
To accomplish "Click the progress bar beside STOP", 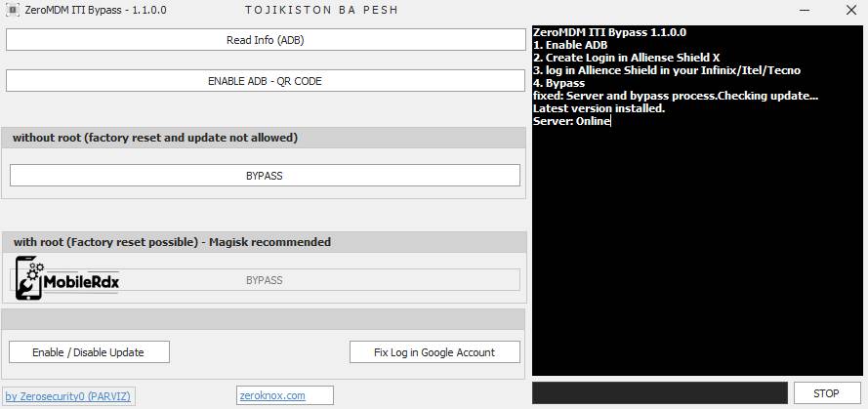I will click(659, 393).
